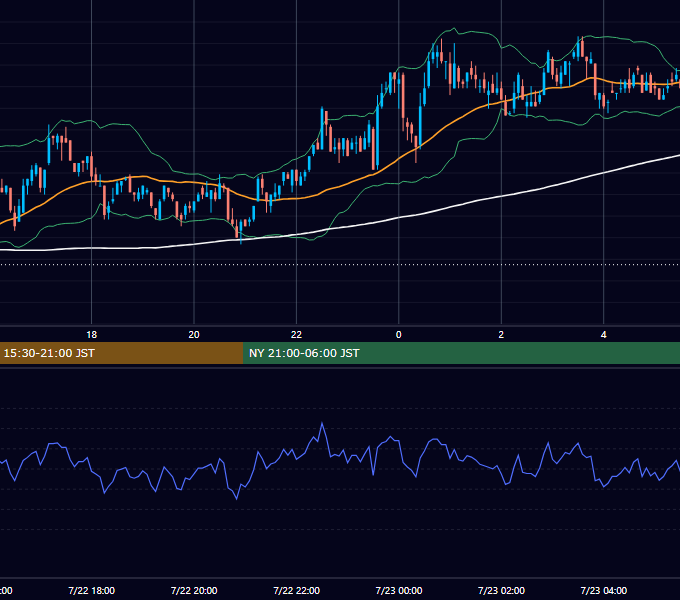Click the "7/23 02:00" date label
Image resolution: width=680 pixels, height=600 pixels.
[501, 590]
